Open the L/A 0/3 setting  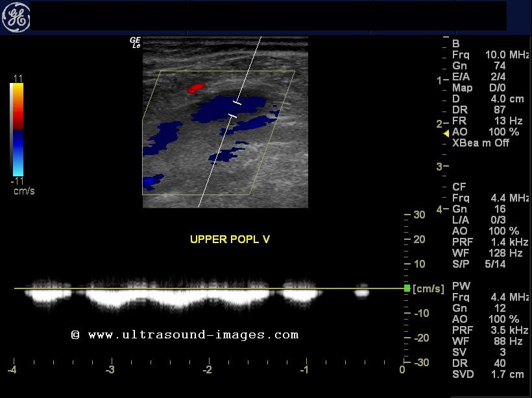[474, 220]
